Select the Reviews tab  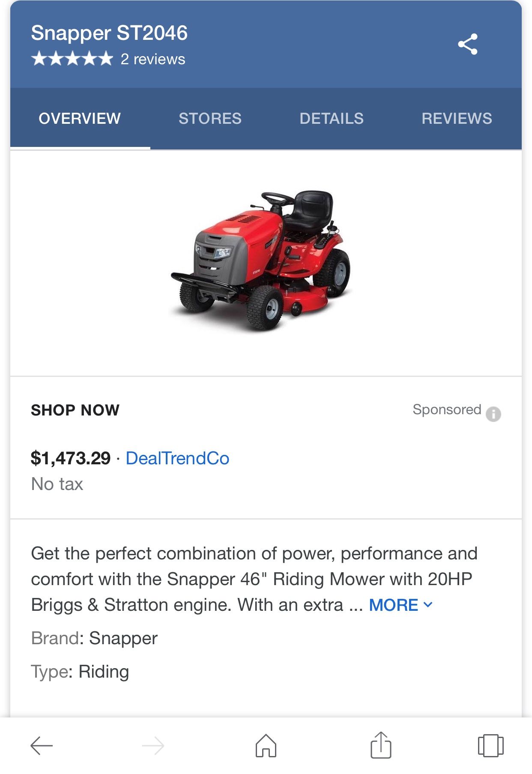457,119
